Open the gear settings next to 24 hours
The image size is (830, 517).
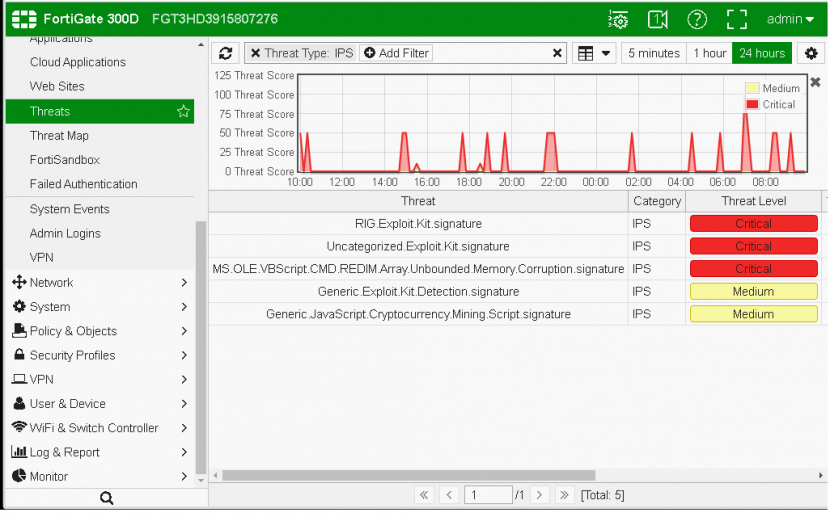coord(810,53)
